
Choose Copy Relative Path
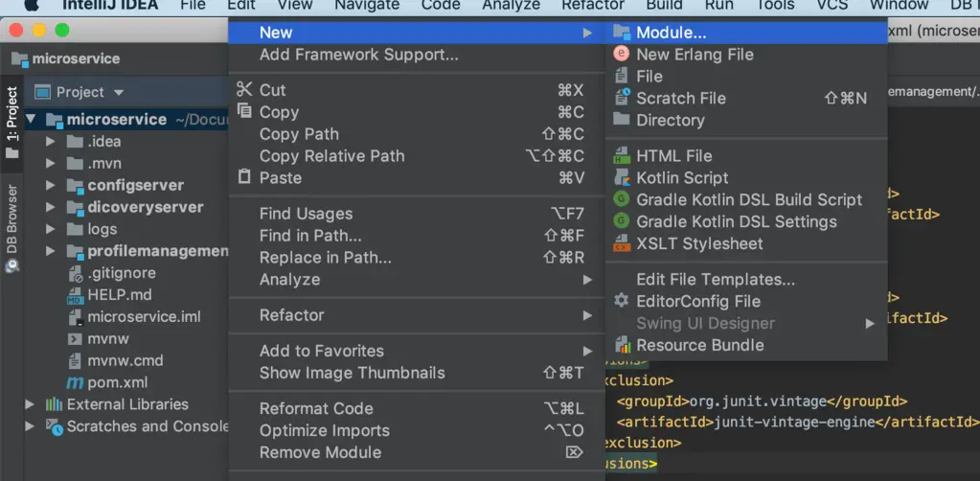click(x=417, y=156)
